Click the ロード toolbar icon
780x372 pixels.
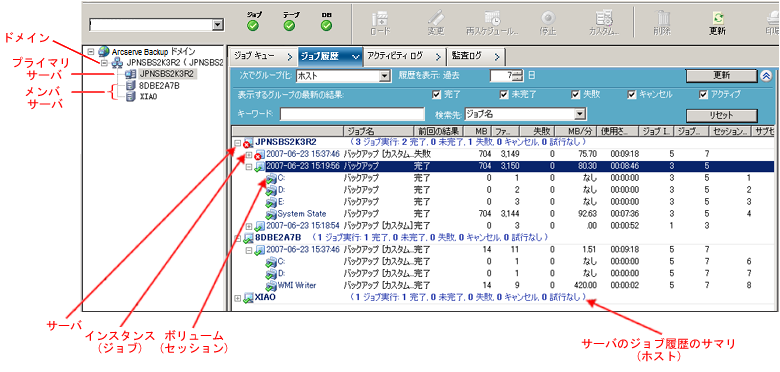(381, 18)
